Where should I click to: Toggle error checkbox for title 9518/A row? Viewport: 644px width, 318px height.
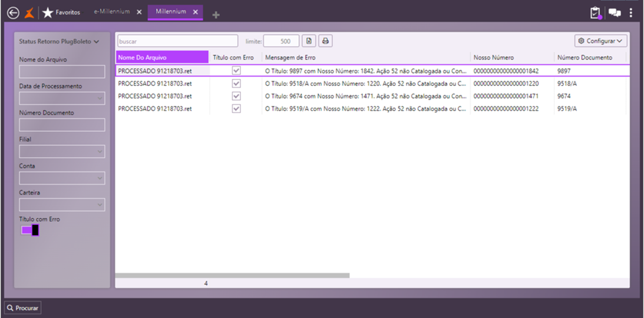[236, 83]
